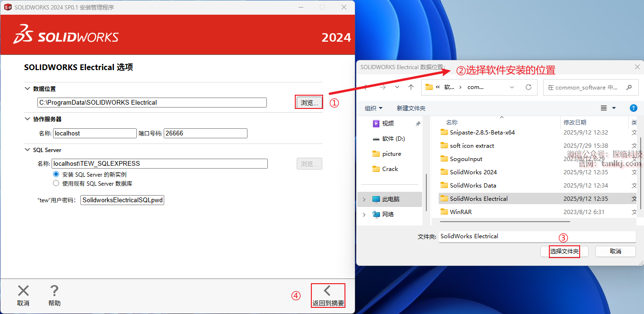
Task: Click the address bar folder icon
Action: (429, 87)
